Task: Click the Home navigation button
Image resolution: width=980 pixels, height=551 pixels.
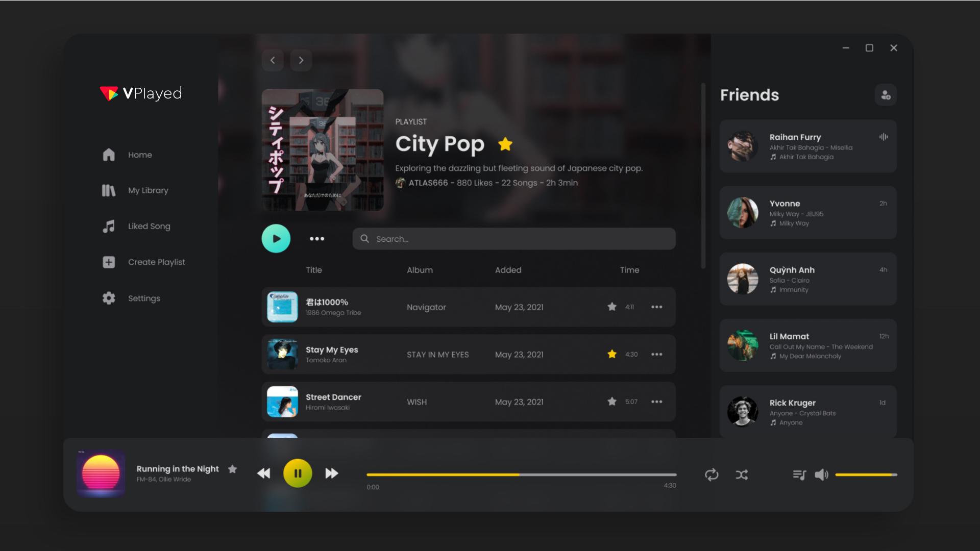Action: tap(140, 154)
